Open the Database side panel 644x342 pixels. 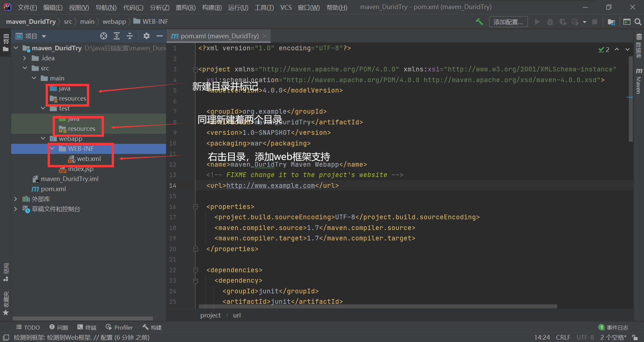point(639,46)
